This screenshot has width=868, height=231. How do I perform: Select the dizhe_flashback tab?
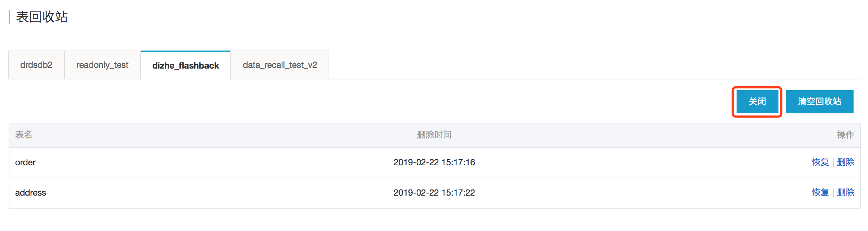click(x=186, y=65)
